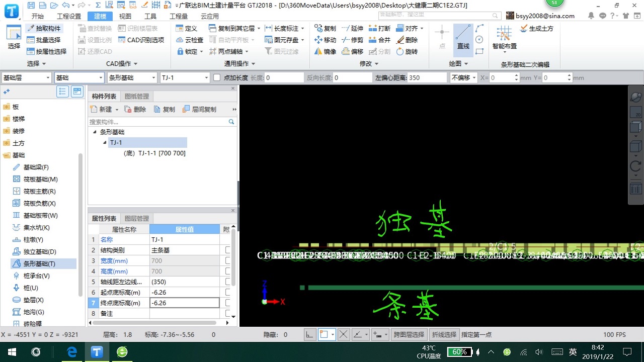
Task: Select the 移动 move tool
Action: pos(325,40)
